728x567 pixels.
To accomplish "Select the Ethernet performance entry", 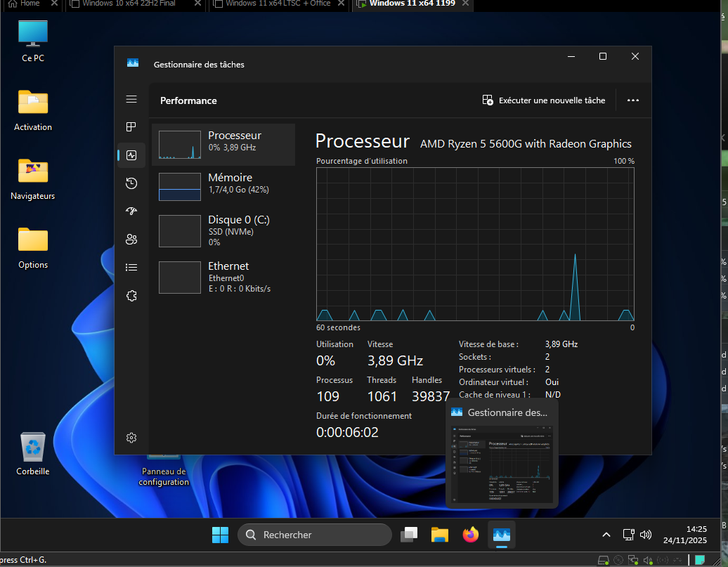I will 223,277.
